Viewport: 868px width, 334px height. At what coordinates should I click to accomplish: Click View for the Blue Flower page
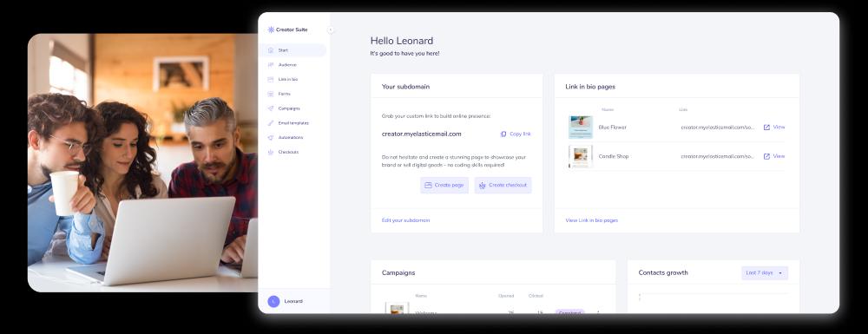click(x=779, y=128)
